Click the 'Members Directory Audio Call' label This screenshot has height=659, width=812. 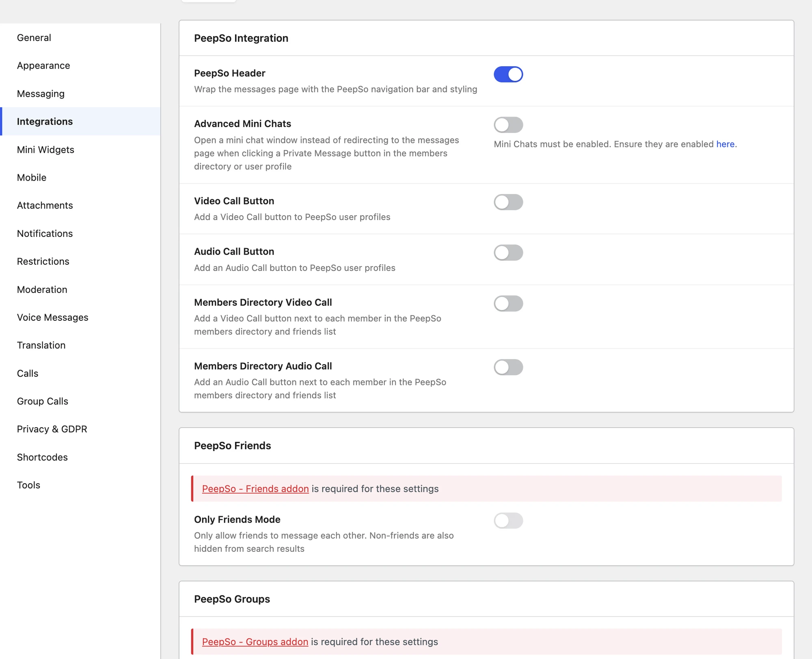pos(263,366)
